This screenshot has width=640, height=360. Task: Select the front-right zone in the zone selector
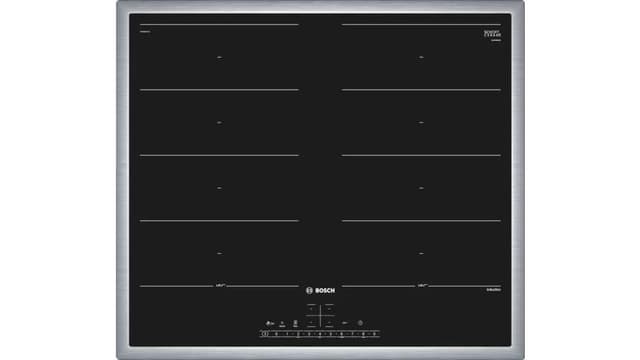coord(329,322)
